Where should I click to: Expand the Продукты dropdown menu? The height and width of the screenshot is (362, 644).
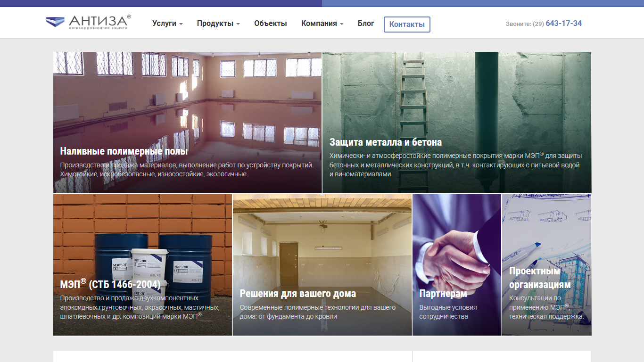(218, 24)
